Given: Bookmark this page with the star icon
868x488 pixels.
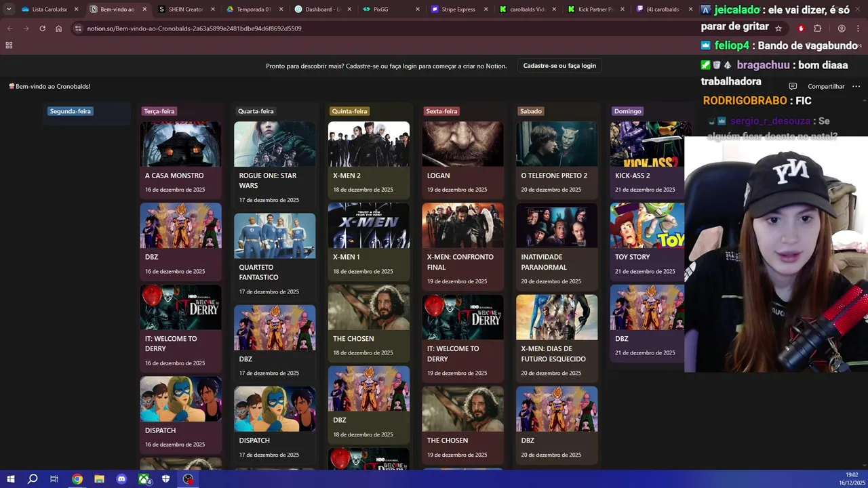Looking at the screenshot, I should (x=778, y=28).
